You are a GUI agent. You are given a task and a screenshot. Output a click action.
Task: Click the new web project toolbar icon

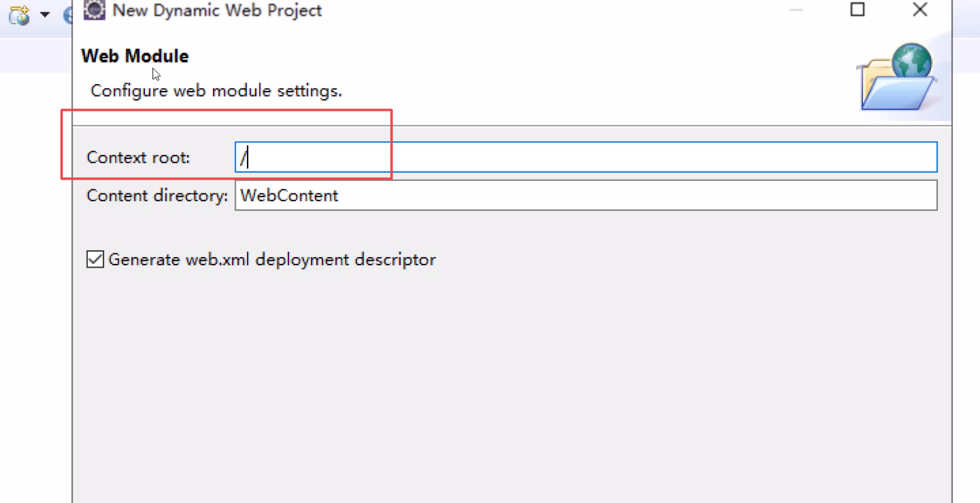(x=19, y=14)
